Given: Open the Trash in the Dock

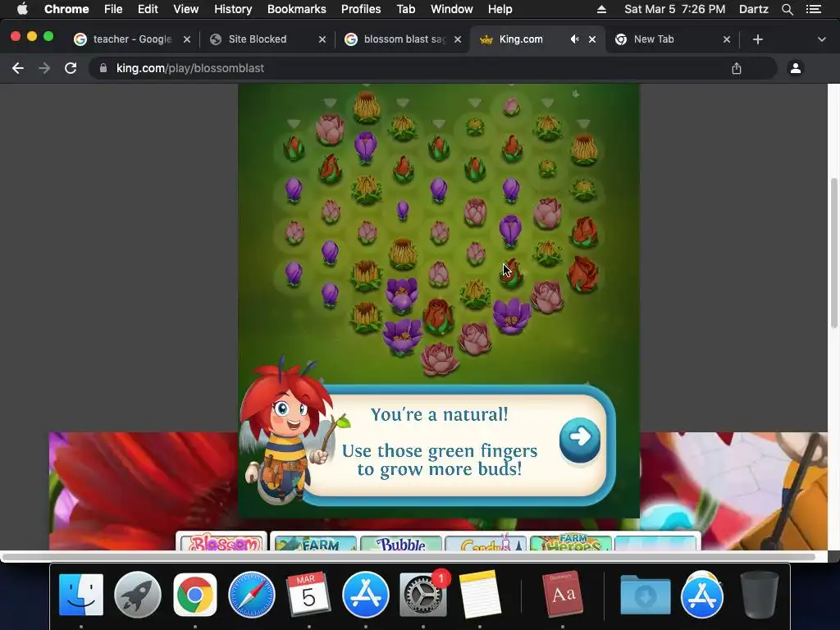Looking at the screenshot, I should [x=760, y=595].
